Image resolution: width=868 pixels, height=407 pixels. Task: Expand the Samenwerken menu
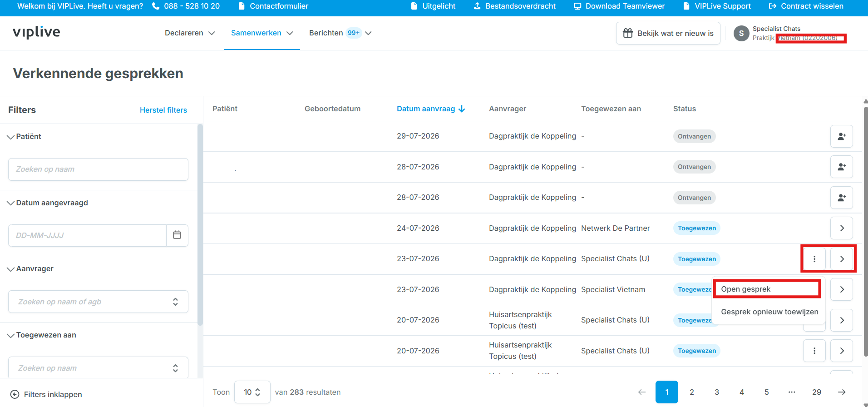coord(262,33)
